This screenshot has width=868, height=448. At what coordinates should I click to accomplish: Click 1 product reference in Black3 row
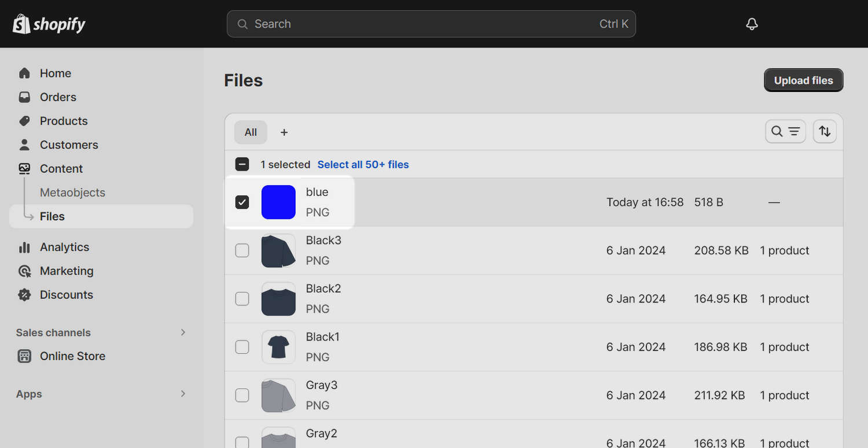785,251
